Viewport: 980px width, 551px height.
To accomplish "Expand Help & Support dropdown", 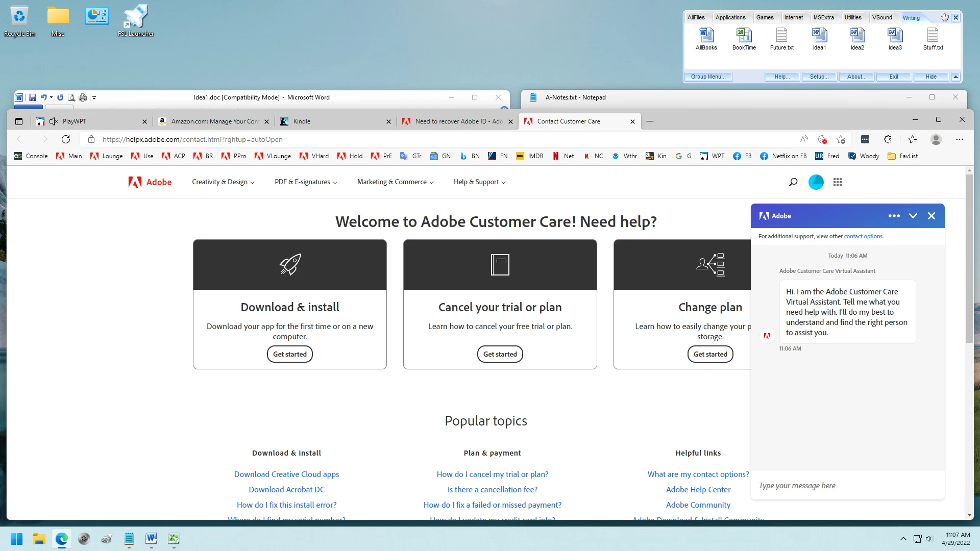I will [x=479, y=182].
